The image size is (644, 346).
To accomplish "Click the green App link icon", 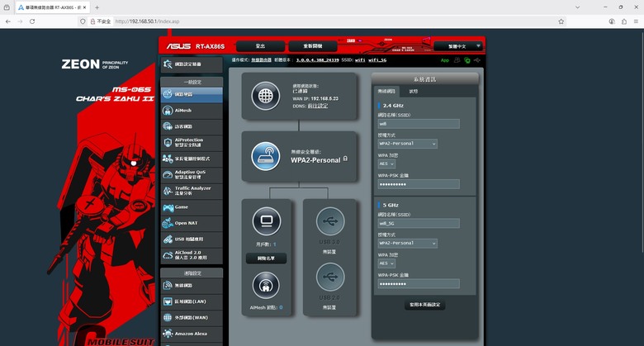I will [445, 60].
